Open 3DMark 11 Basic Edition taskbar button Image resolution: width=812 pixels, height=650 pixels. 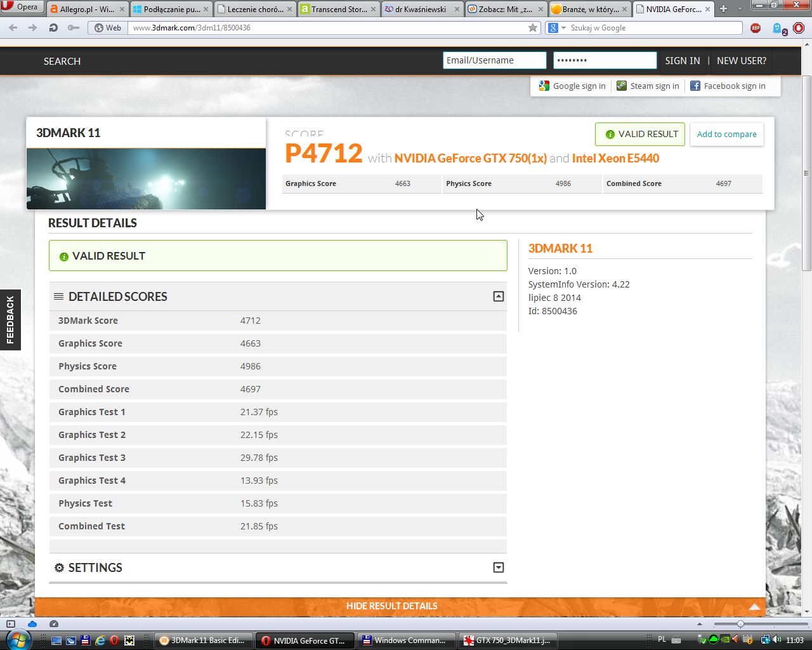point(204,640)
